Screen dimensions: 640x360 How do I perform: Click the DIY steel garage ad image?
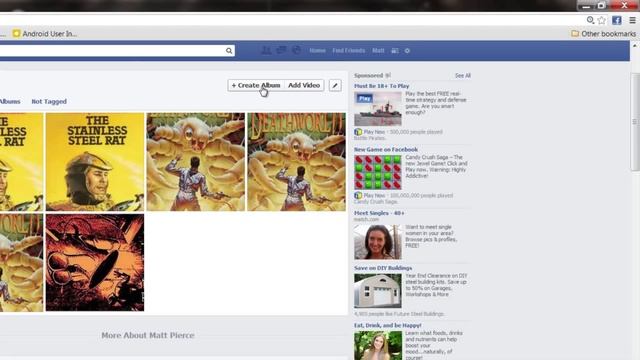(378, 291)
